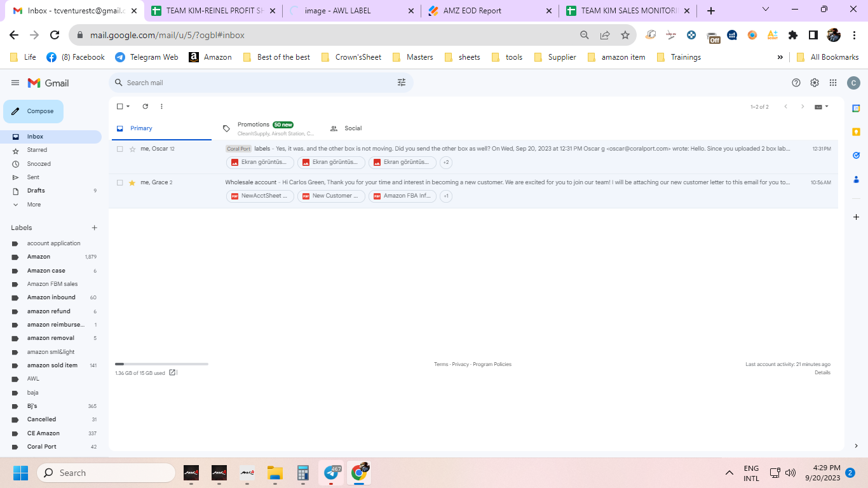868x488 pixels.
Task: Open the Starred folder
Action: (51, 150)
